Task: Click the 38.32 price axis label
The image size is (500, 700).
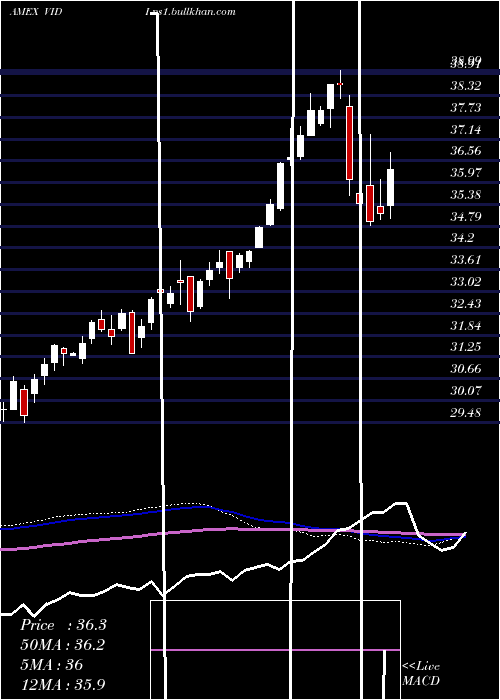Action: pyautogui.click(x=466, y=86)
